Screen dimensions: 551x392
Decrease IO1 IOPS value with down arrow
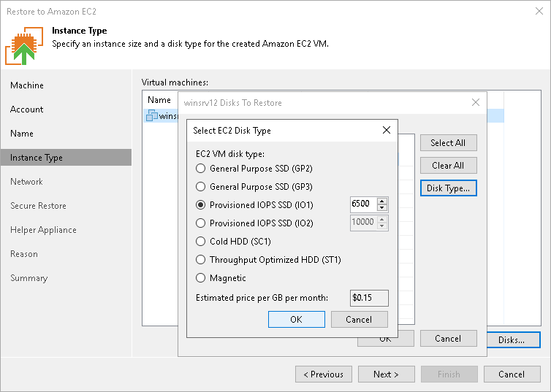(x=382, y=207)
